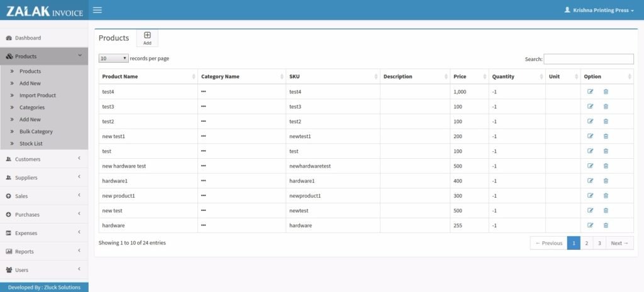Click edit icon for hardware1 product
The height and width of the screenshot is (292, 644).
tap(590, 181)
